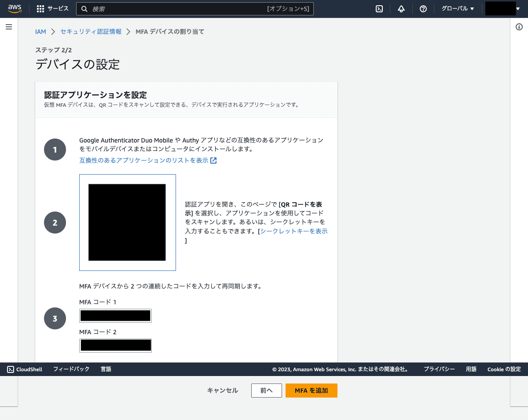Screen dimensions: 528x420
Task: Open 言語 language selector in the footer
Action: (106, 369)
